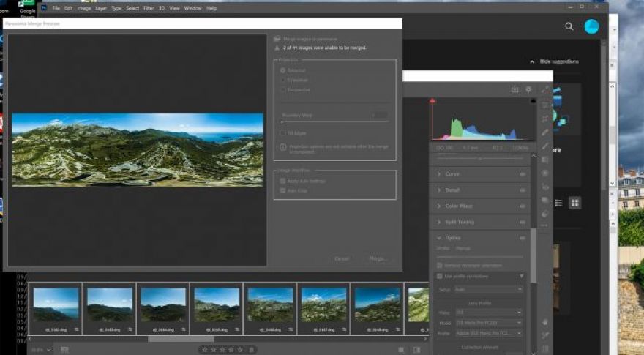Switch to list view in Photoshop home
This screenshot has height=355, width=644.
pos(558,203)
